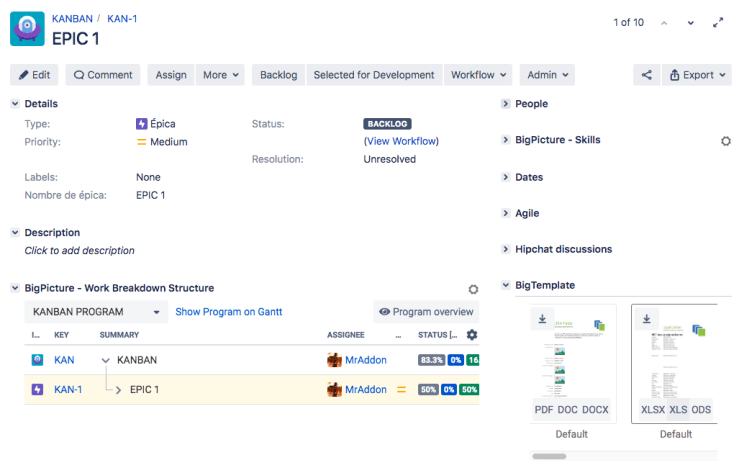The width and height of the screenshot is (739, 473).
Task: Open Show Program on Gantt link
Action: click(228, 312)
